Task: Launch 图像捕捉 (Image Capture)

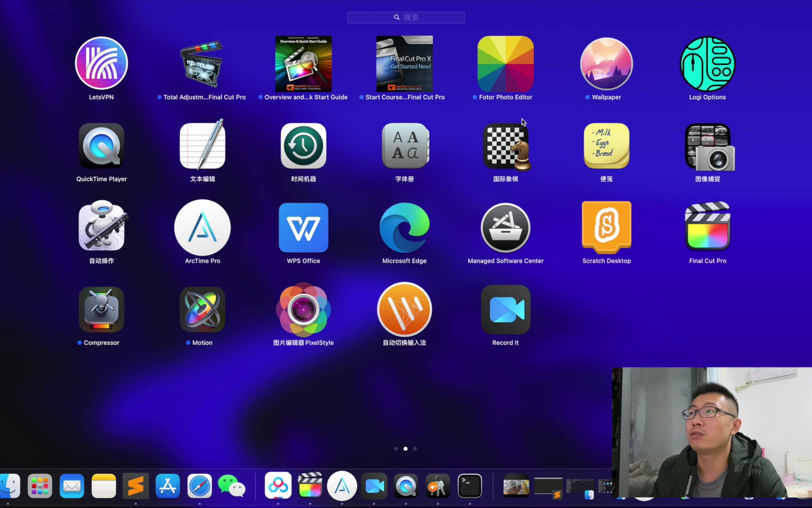Action: tap(709, 147)
